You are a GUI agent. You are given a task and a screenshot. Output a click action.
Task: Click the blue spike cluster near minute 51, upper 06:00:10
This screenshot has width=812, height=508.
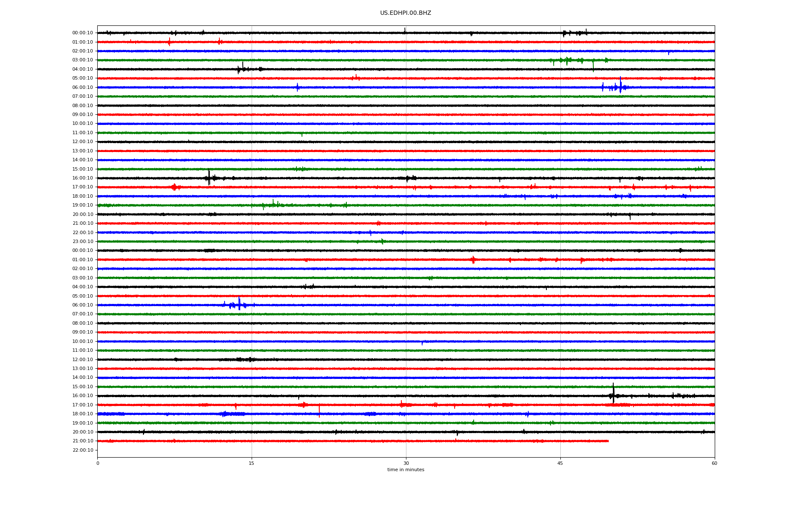(x=620, y=86)
